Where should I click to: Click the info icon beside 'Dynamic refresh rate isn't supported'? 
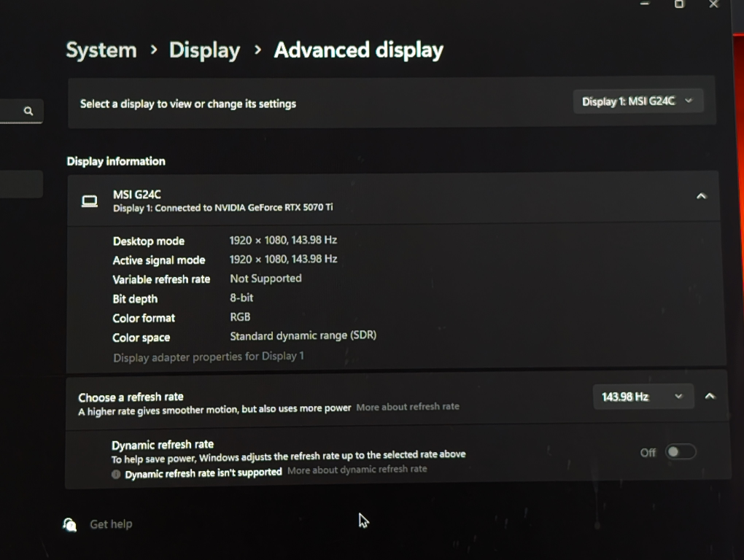tap(116, 474)
